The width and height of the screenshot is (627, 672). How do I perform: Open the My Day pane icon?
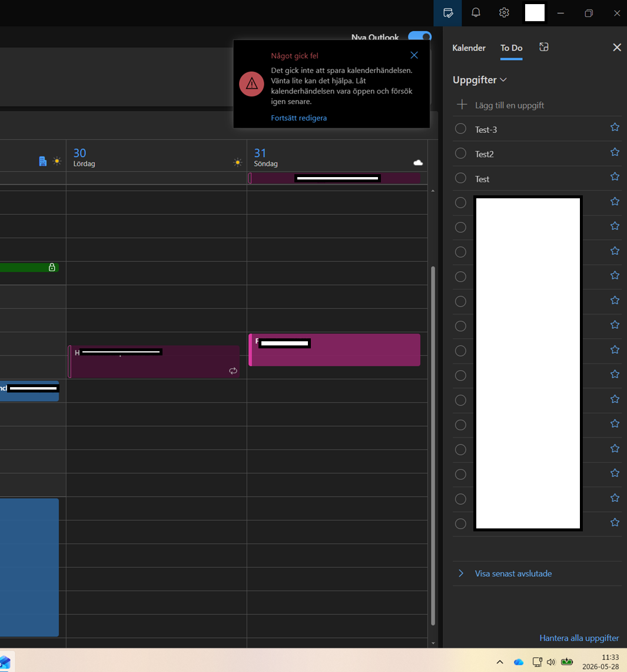pyautogui.click(x=448, y=13)
